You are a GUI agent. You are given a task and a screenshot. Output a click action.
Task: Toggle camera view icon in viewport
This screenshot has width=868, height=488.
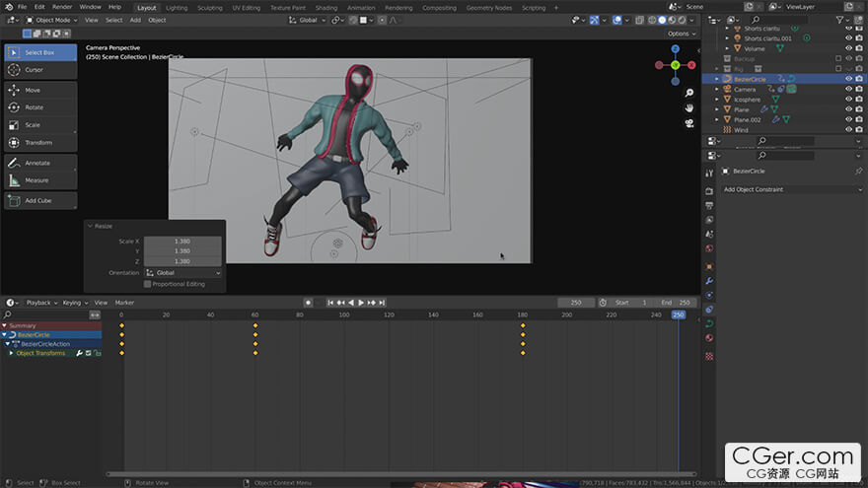(x=689, y=123)
